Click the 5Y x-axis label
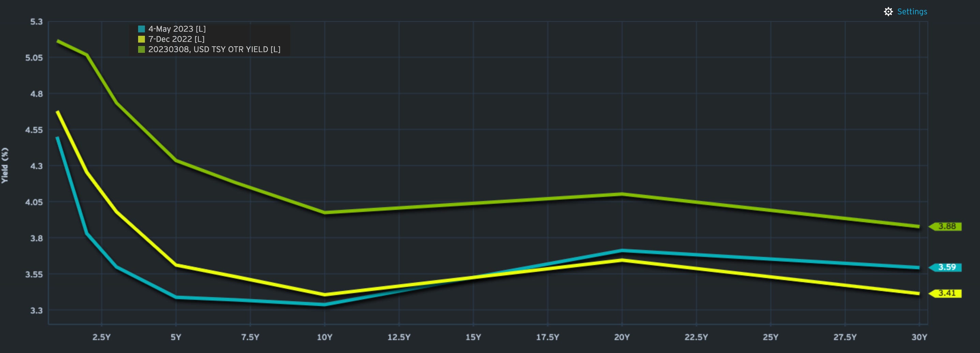Image resolution: width=980 pixels, height=353 pixels. pyautogui.click(x=176, y=337)
